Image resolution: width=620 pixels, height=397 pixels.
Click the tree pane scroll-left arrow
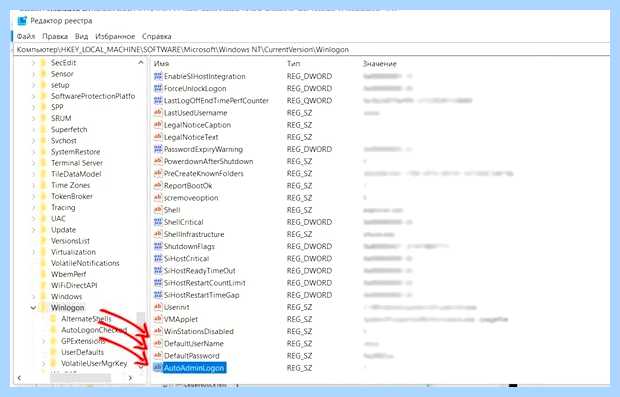[x=19, y=378]
